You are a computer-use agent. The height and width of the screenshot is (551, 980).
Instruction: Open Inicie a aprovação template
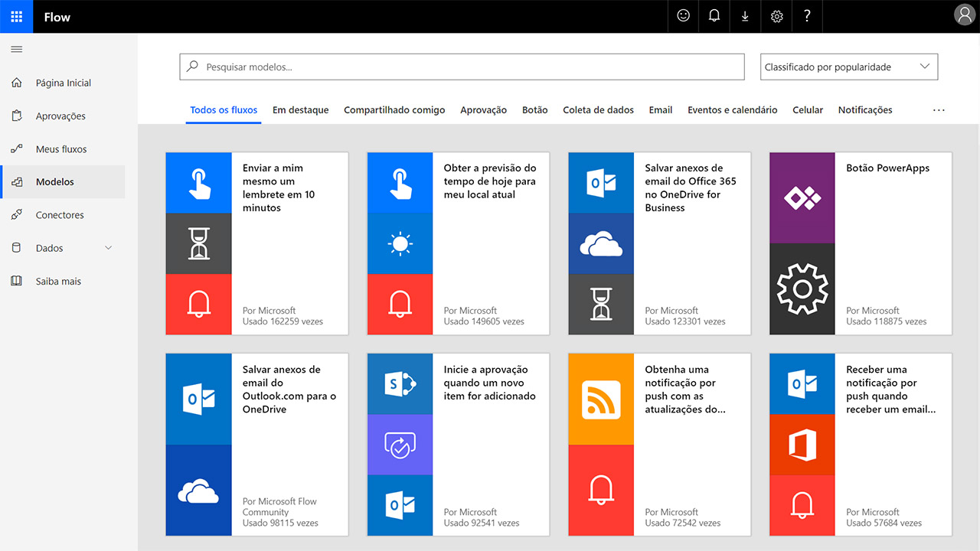point(490,383)
